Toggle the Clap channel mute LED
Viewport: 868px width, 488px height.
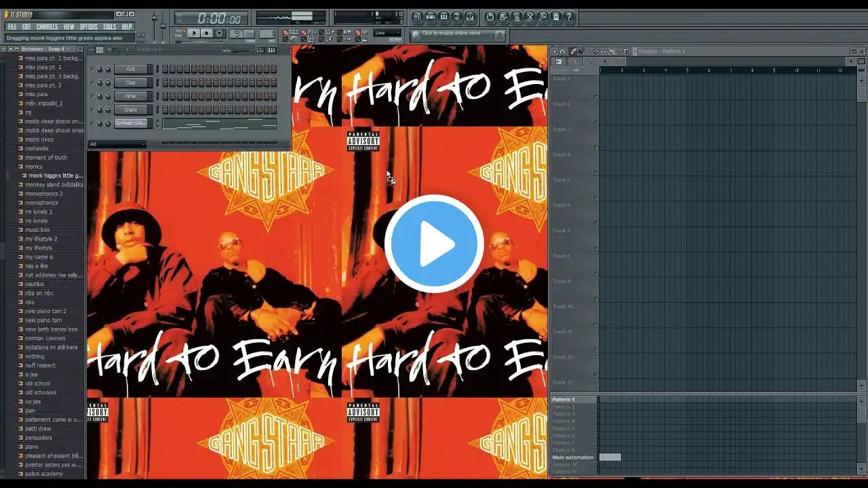point(92,83)
